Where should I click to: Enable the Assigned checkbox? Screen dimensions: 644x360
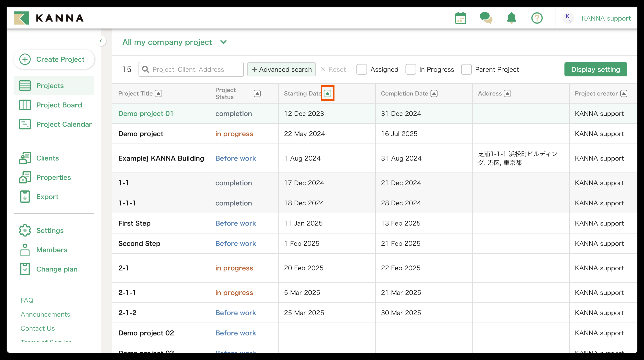click(x=361, y=69)
